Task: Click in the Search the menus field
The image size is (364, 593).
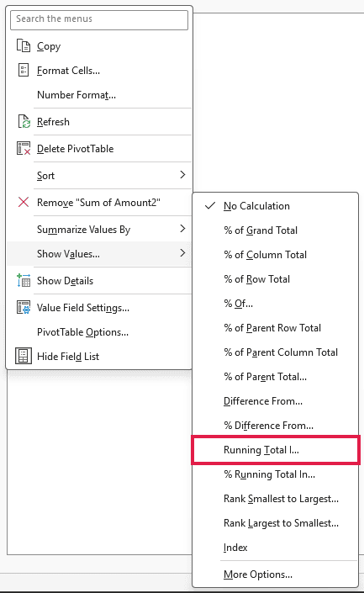Action: pyautogui.click(x=99, y=19)
